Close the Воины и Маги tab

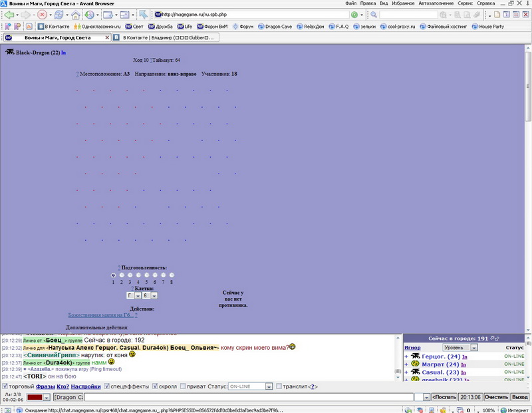[107, 38]
